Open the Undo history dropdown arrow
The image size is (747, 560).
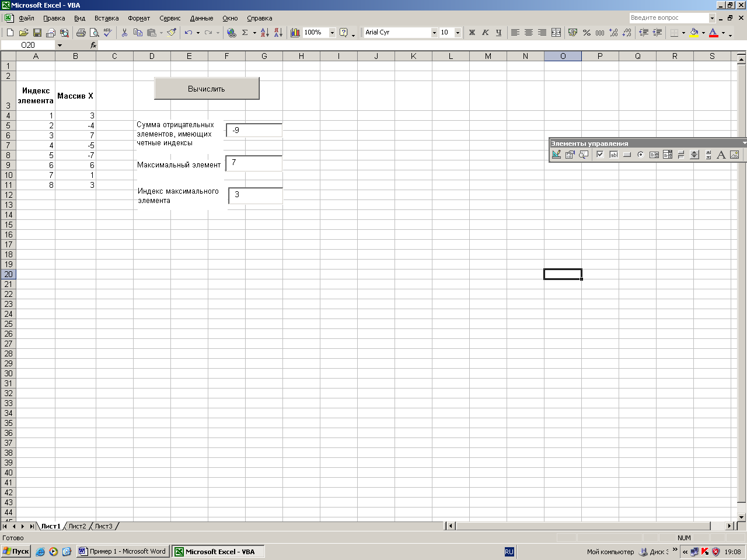pos(198,33)
